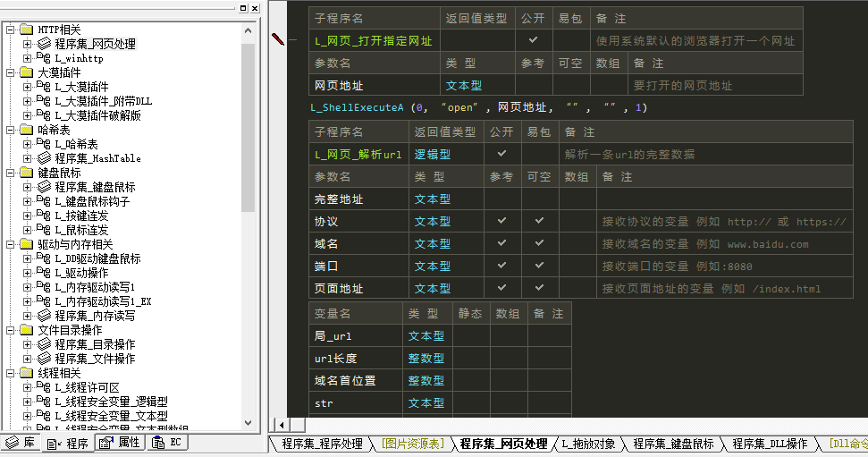Click the L_ShellExecuteA code line
Viewport: 868px width, 457px height.
[x=478, y=107]
